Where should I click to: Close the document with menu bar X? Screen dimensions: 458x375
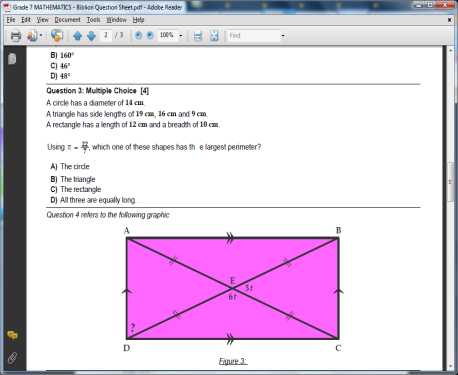[449, 20]
